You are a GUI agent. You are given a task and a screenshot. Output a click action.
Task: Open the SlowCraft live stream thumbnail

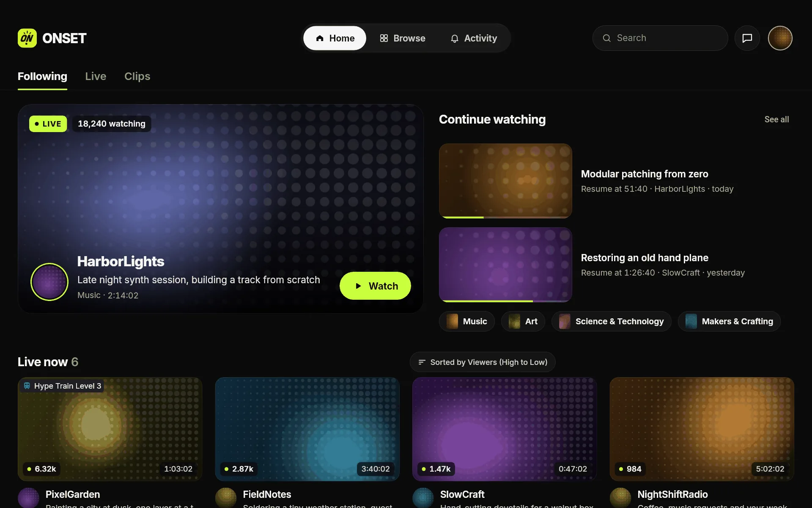(x=505, y=429)
